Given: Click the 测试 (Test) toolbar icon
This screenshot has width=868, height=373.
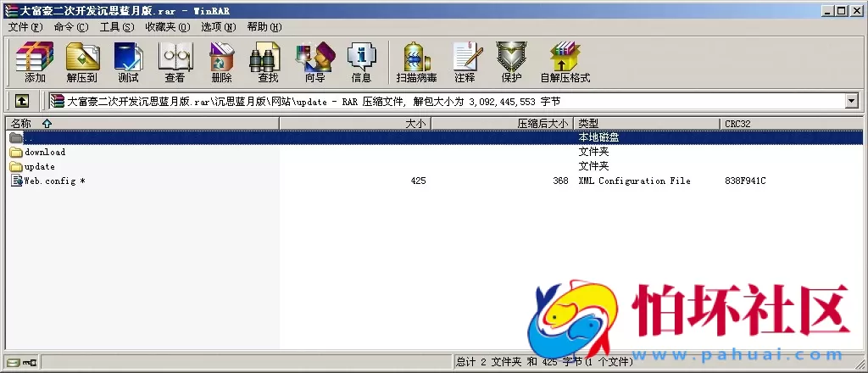Looking at the screenshot, I should [x=129, y=57].
